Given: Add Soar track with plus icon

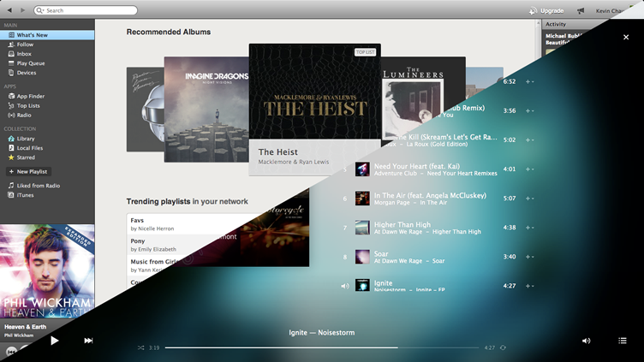Looking at the screenshot, I should [528, 257].
